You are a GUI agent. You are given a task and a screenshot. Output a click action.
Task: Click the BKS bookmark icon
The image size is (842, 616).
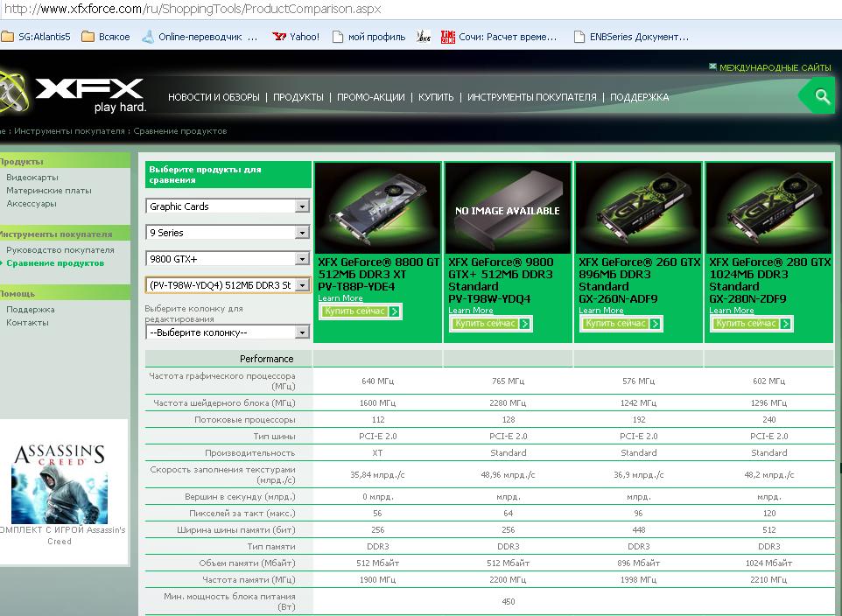(x=423, y=37)
